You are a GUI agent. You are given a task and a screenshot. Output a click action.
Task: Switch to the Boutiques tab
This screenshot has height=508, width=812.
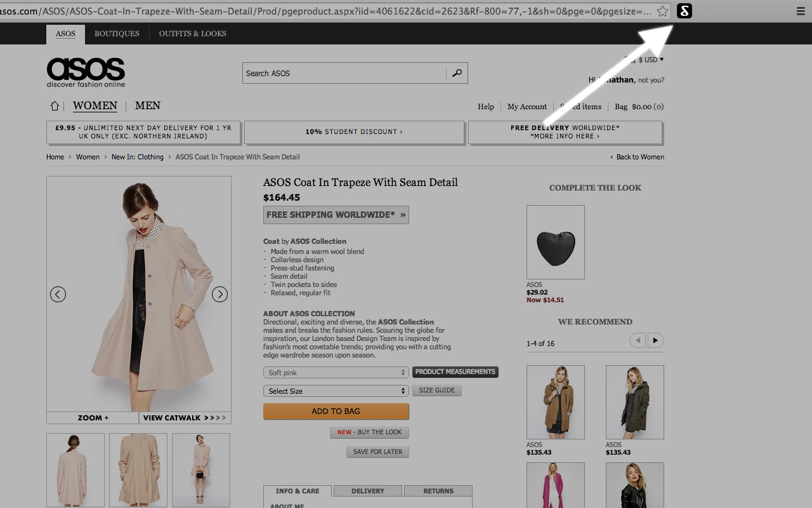117,34
